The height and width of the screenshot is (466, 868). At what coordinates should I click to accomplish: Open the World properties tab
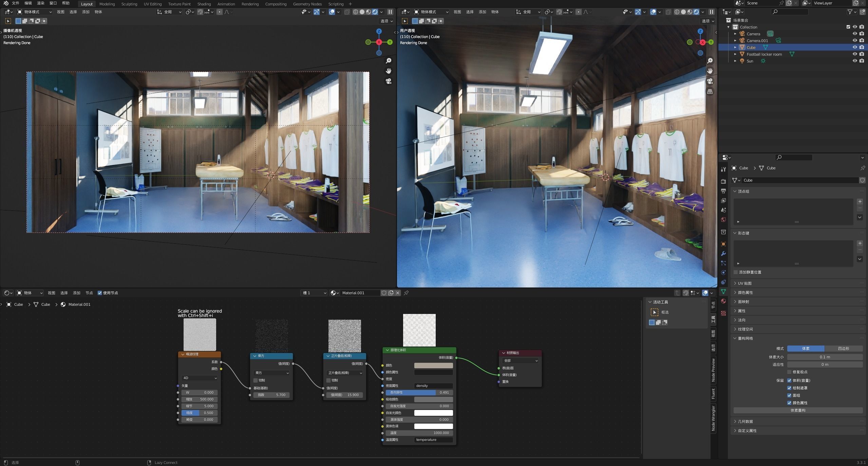pos(723,219)
